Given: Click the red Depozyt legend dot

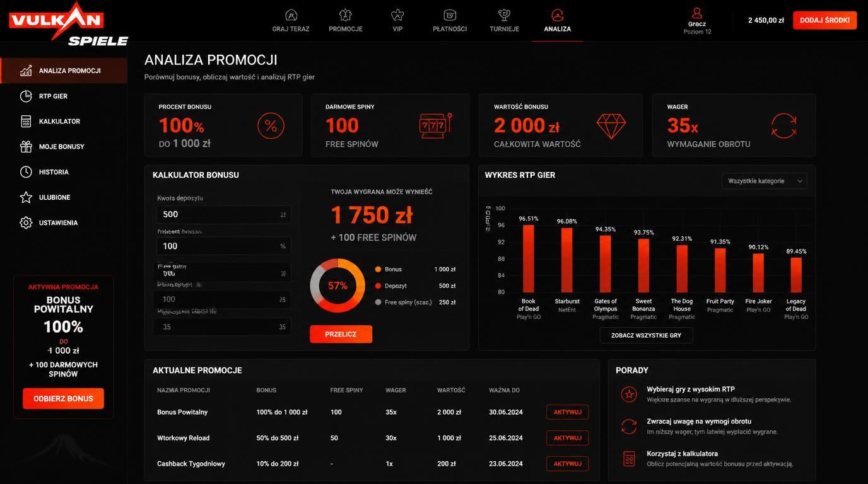Looking at the screenshot, I should (378, 285).
